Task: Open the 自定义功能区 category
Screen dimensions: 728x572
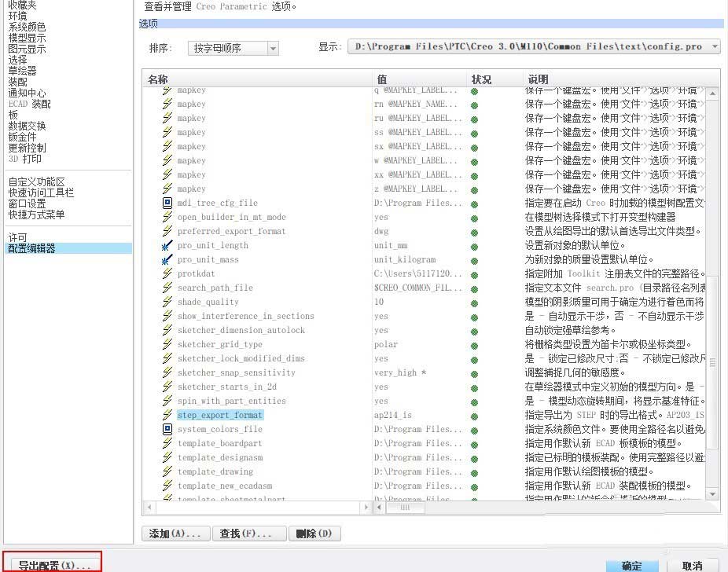Action: [x=36, y=181]
